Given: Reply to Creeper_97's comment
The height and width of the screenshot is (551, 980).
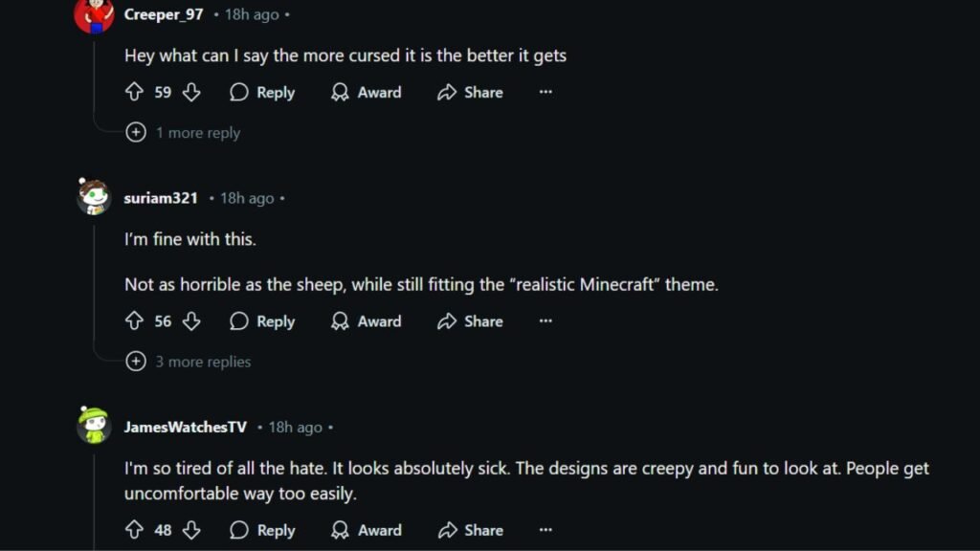Looking at the screenshot, I should click(262, 93).
